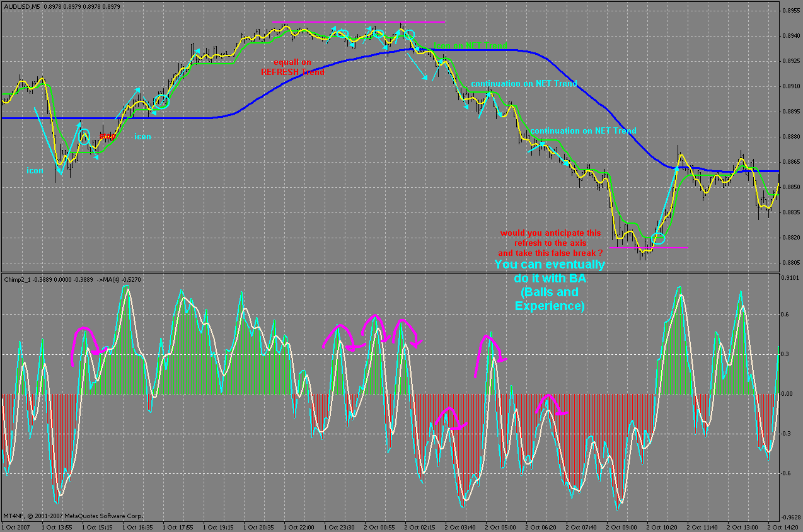Select the 'equall on REFRESH Trend' annotation
The height and width of the screenshot is (532, 803).
(293, 67)
